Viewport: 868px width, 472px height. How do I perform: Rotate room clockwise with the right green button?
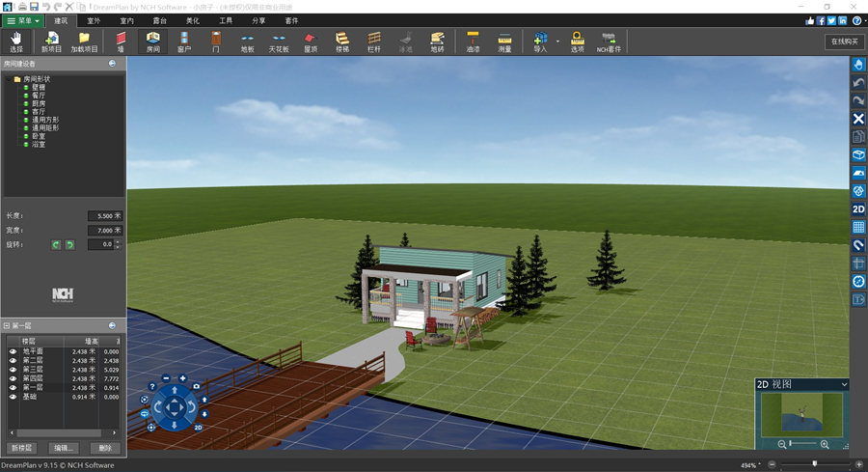pyautogui.click(x=69, y=244)
